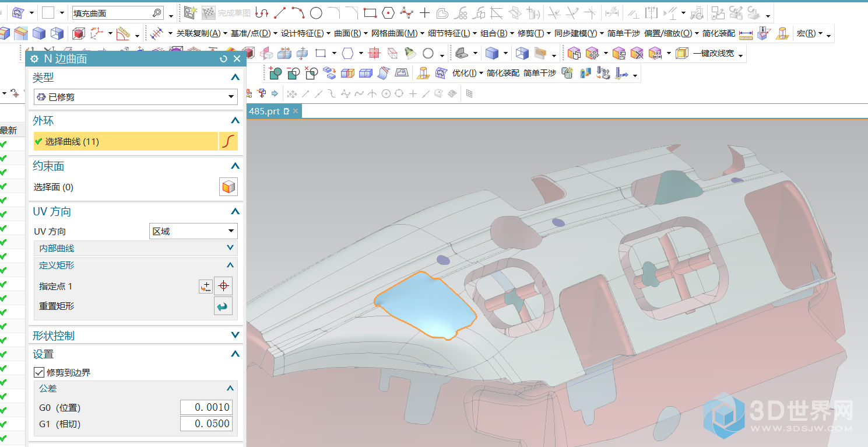Switch to the 485.prt tab
868x447 pixels.
(264, 111)
